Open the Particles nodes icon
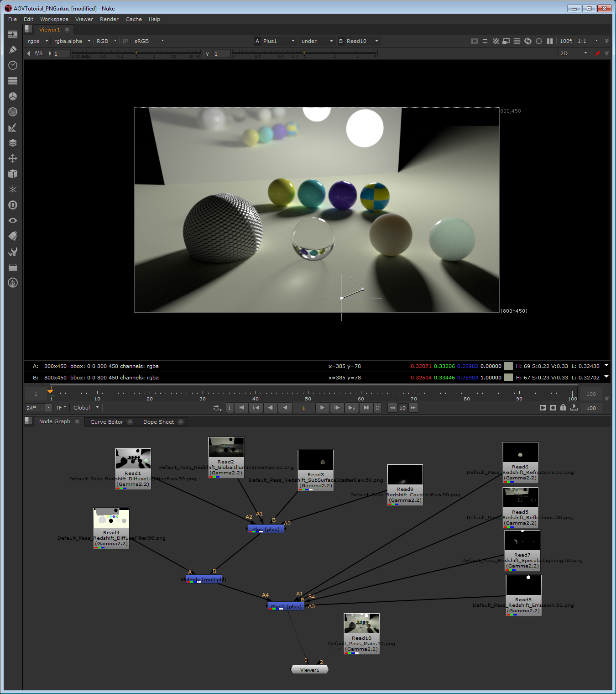Viewport: 616px width, 694px height. point(13,189)
